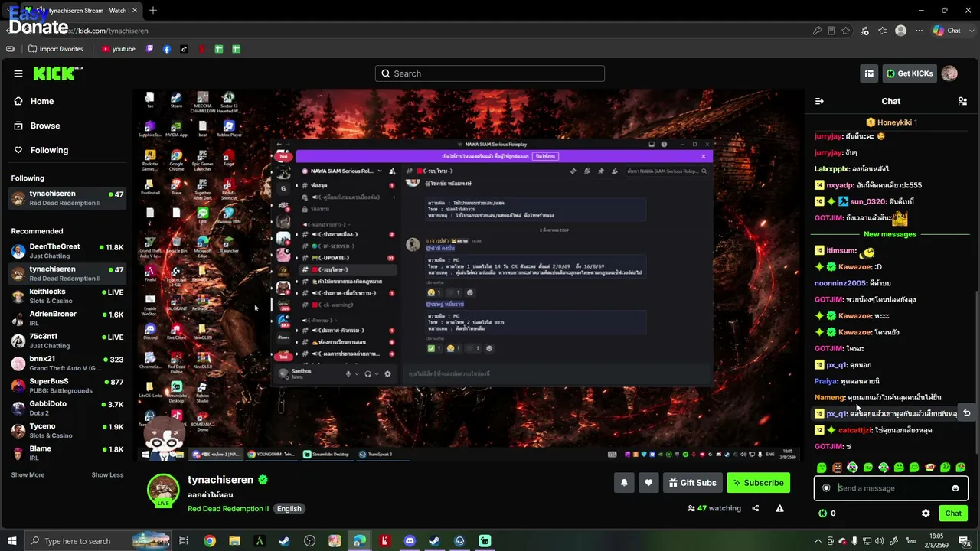This screenshot has height=551, width=980.
Task: Click username noonninz2005 in chat
Action: (840, 283)
